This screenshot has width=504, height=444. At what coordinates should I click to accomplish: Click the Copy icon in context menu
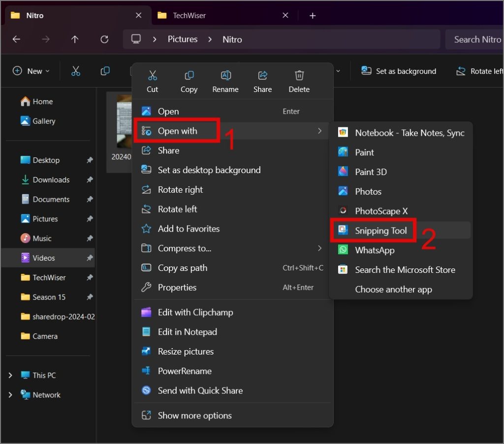coord(189,75)
